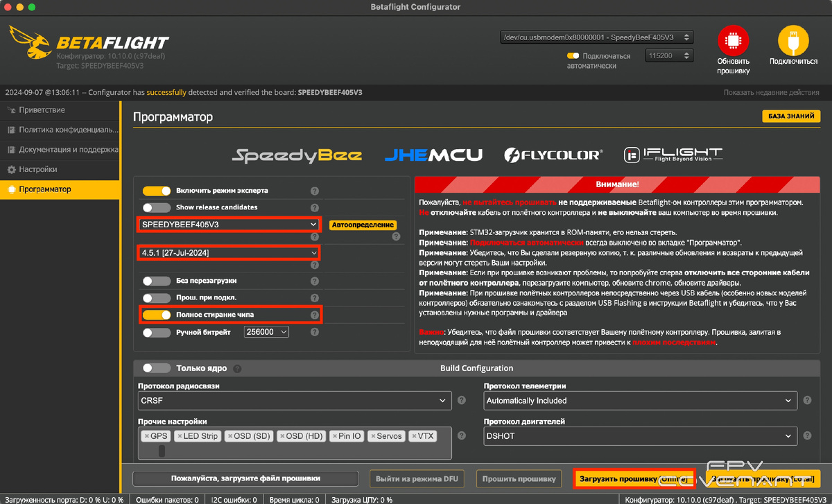Click the Update Firmware chip icon
Viewport: 832px width, 504px height.
tap(734, 40)
